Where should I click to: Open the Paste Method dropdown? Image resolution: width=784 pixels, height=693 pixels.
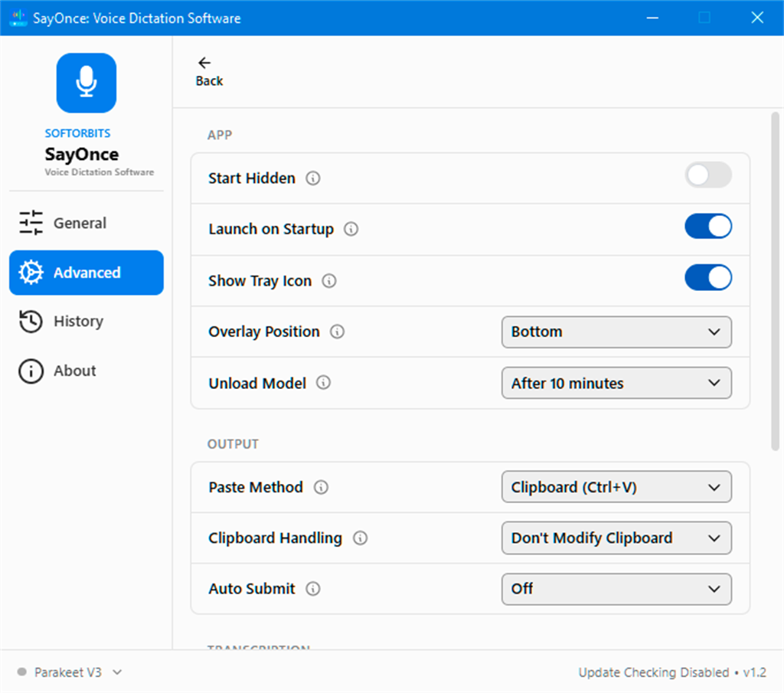[x=616, y=487]
